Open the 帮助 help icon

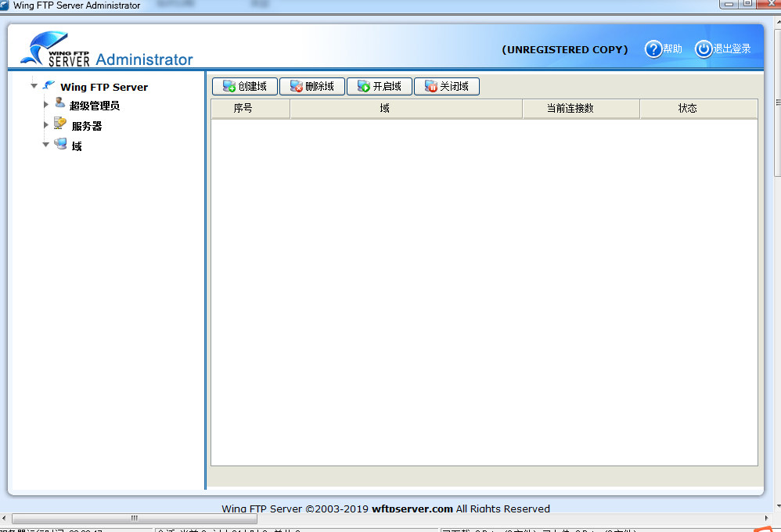point(653,49)
